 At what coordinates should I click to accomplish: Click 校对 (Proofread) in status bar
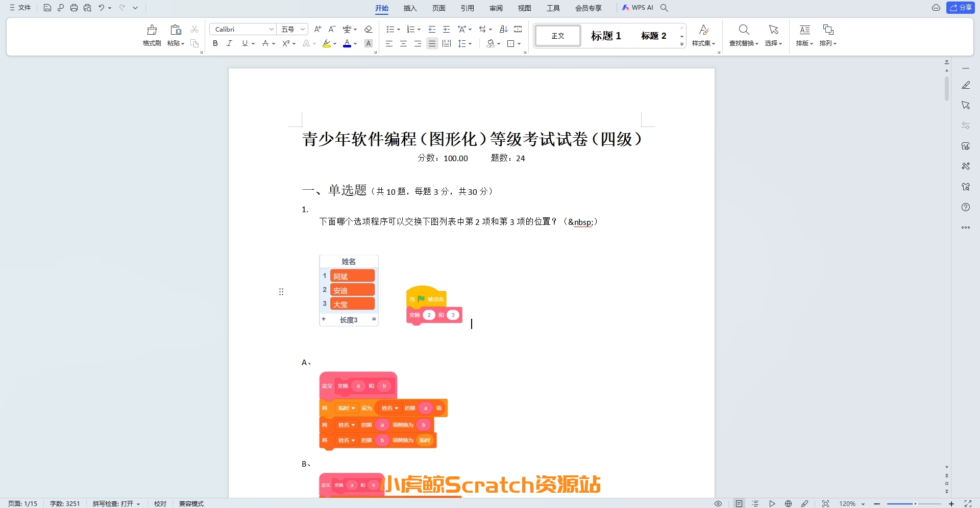[160, 503]
